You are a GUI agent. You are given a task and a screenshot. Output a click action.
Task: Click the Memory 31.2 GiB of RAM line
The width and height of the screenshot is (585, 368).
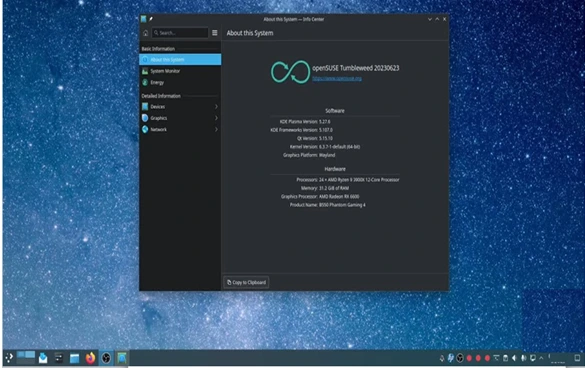[x=325, y=188]
